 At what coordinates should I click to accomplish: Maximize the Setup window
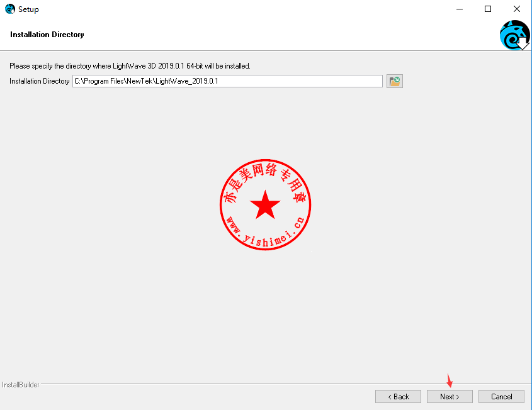click(x=488, y=9)
